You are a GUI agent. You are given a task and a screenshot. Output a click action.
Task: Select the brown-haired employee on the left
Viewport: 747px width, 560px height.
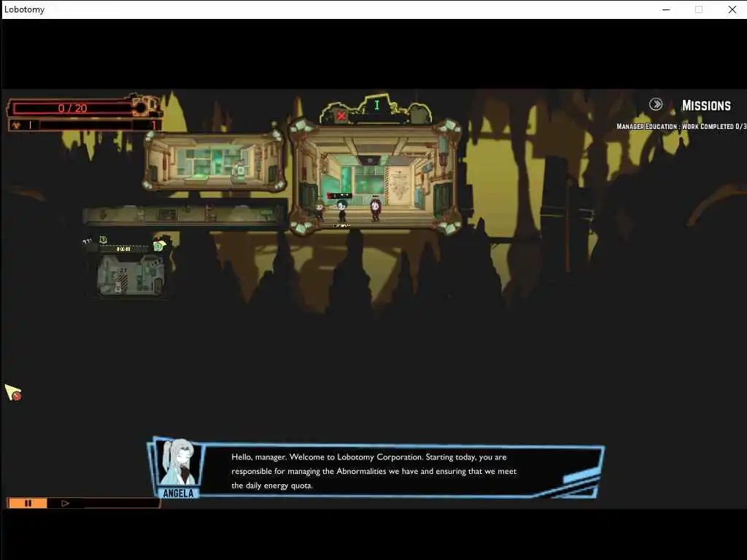pyautogui.click(x=320, y=210)
